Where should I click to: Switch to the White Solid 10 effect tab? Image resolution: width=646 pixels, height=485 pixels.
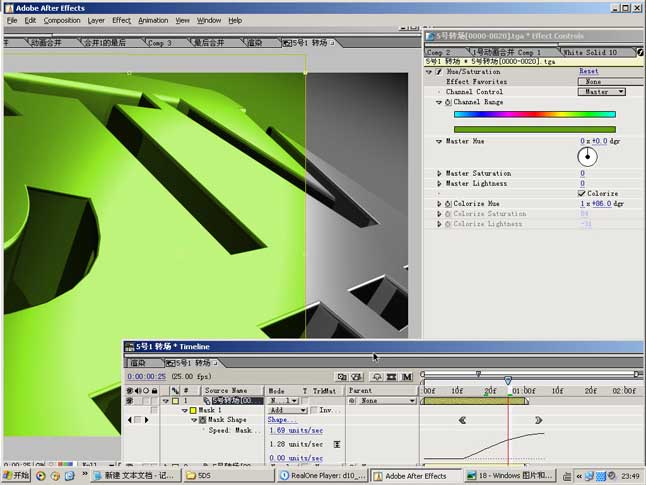coord(590,52)
